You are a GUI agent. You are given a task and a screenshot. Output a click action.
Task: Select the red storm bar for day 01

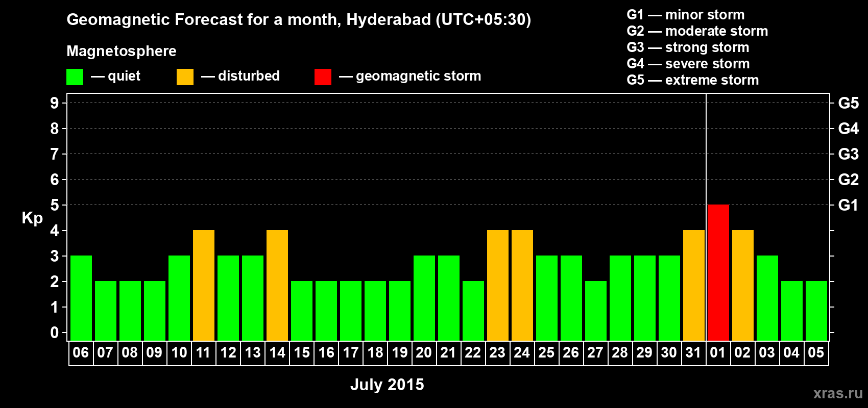[x=718, y=273]
